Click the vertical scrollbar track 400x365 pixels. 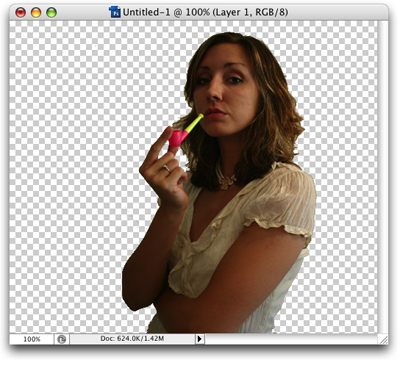383,177
